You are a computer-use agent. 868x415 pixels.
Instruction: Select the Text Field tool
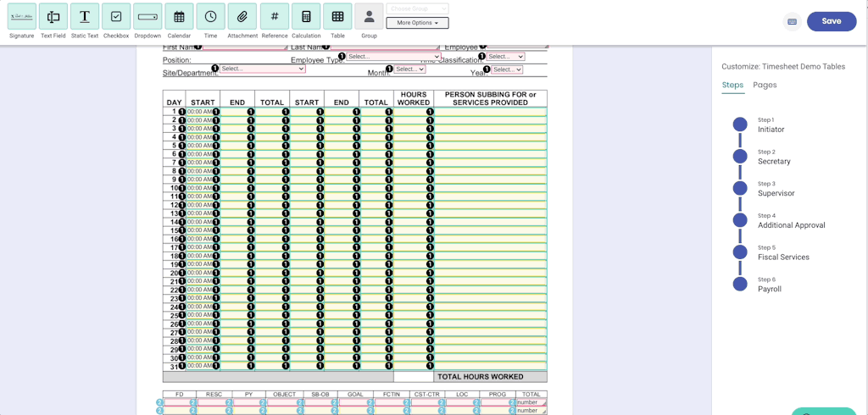pyautogui.click(x=53, y=16)
